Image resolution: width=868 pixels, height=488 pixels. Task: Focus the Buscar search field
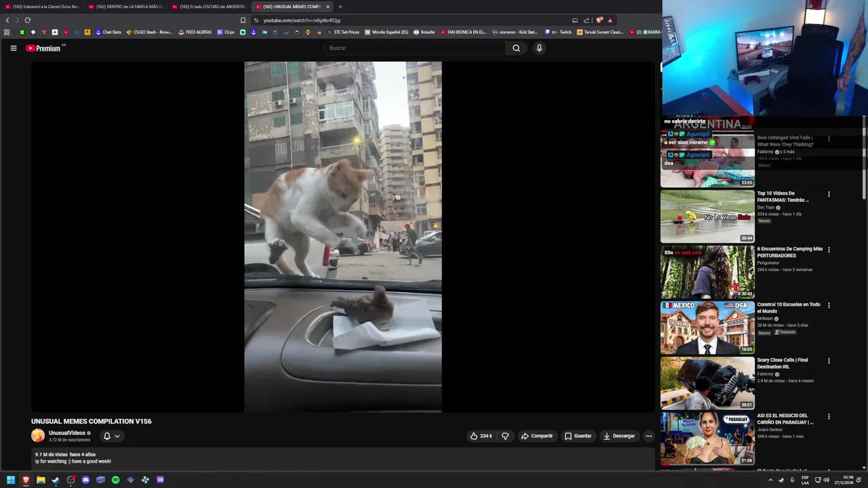415,48
